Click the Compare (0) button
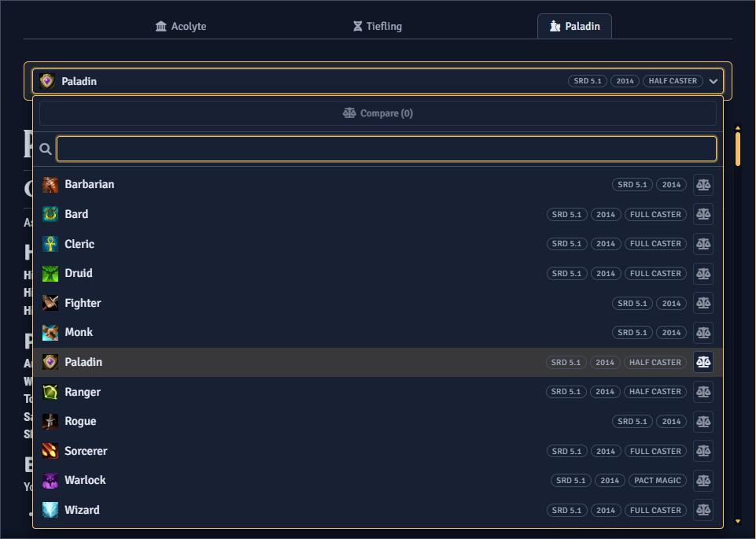756x539 pixels. click(x=378, y=113)
